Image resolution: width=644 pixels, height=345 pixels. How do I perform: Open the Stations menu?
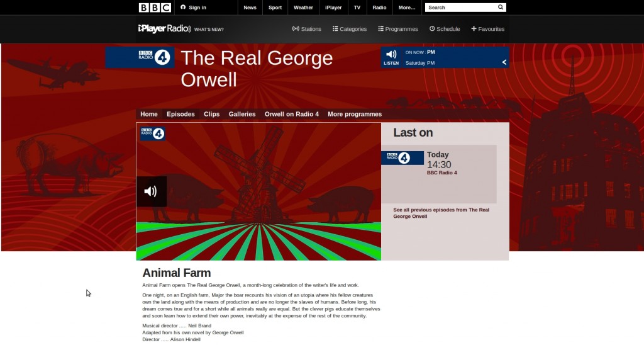pyautogui.click(x=306, y=29)
